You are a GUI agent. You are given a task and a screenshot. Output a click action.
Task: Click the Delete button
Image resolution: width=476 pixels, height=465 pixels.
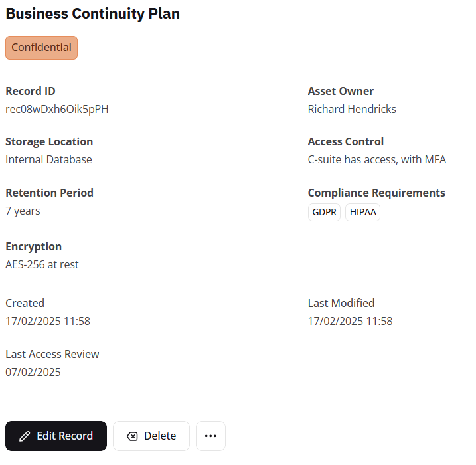tap(151, 436)
